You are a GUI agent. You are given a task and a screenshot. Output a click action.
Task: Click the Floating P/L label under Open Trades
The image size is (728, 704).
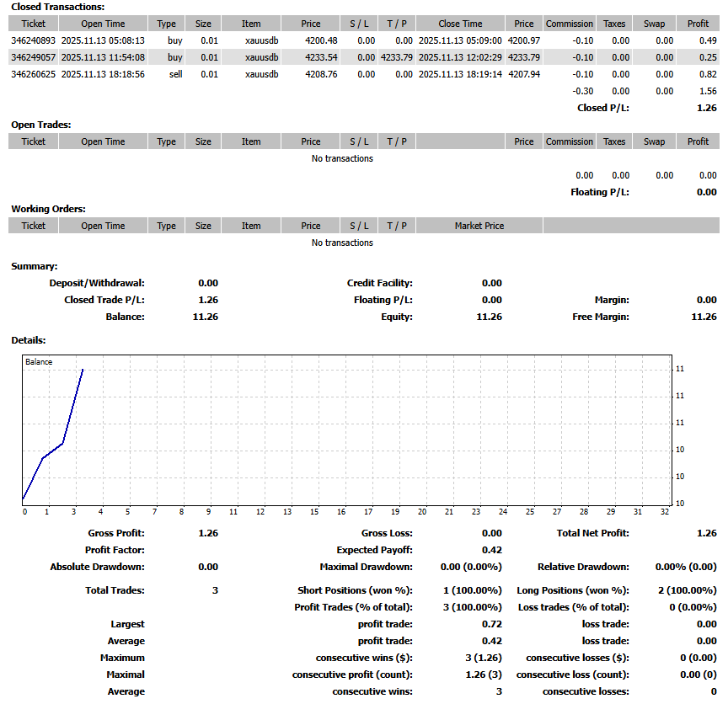(x=599, y=192)
